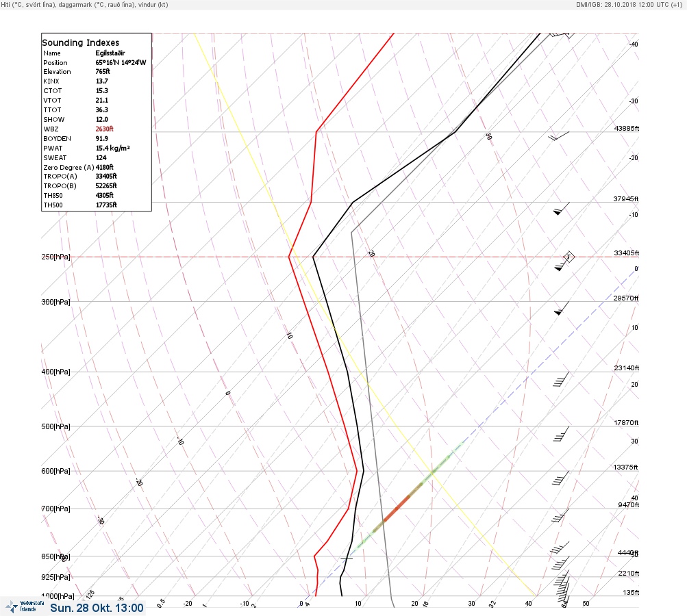Image resolution: width=687 pixels, height=616 pixels.
Task: Click the wind barb at the 300 hPa level
Action: pyautogui.click(x=562, y=308)
